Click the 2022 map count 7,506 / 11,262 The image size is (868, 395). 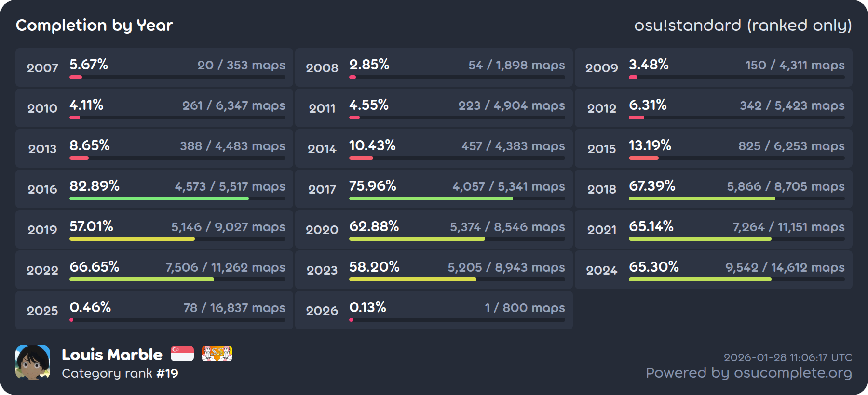point(225,267)
